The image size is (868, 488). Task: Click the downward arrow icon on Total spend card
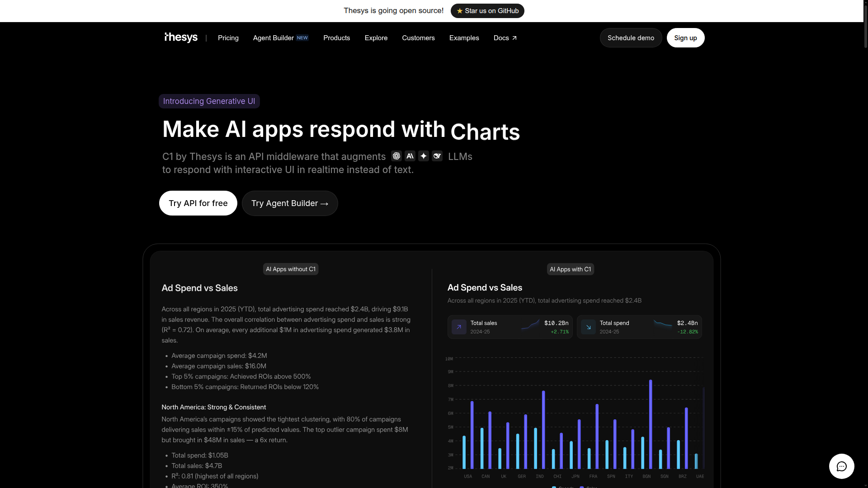pos(588,327)
